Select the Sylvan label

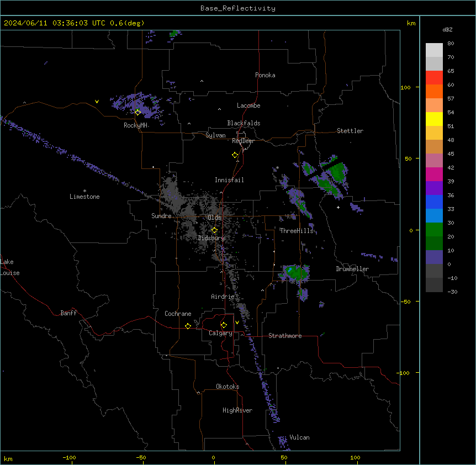(x=215, y=135)
